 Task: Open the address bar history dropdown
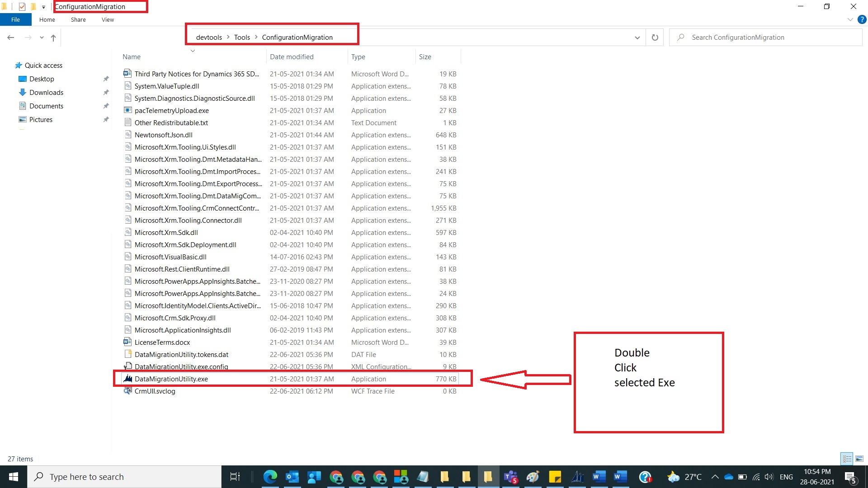[x=637, y=38]
